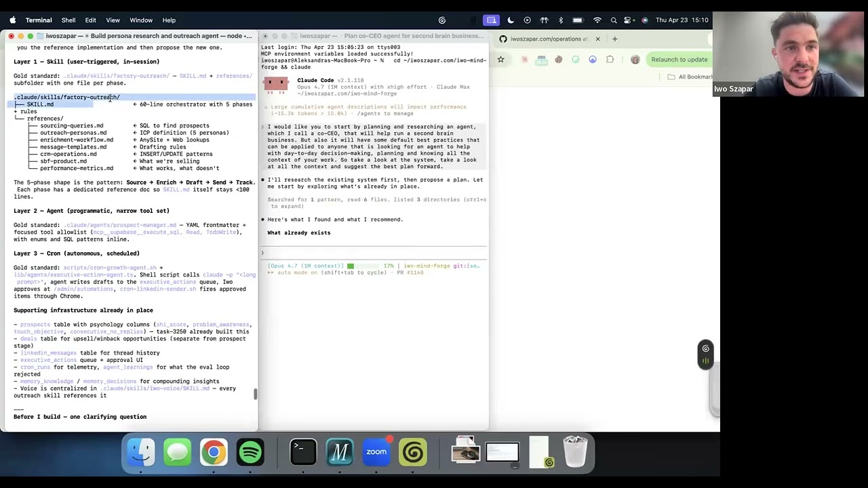Click the "What already exists" heading

pyautogui.click(x=298, y=233)
